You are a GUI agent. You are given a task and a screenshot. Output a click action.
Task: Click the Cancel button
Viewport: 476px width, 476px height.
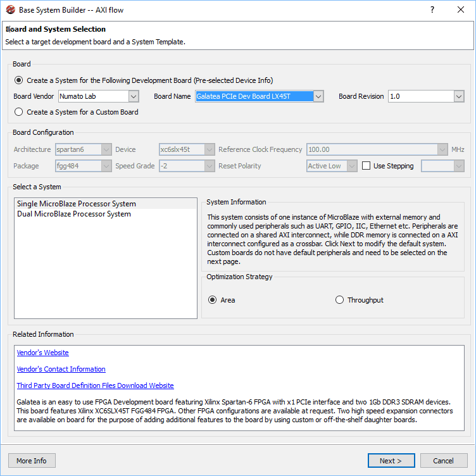(444, 461)
